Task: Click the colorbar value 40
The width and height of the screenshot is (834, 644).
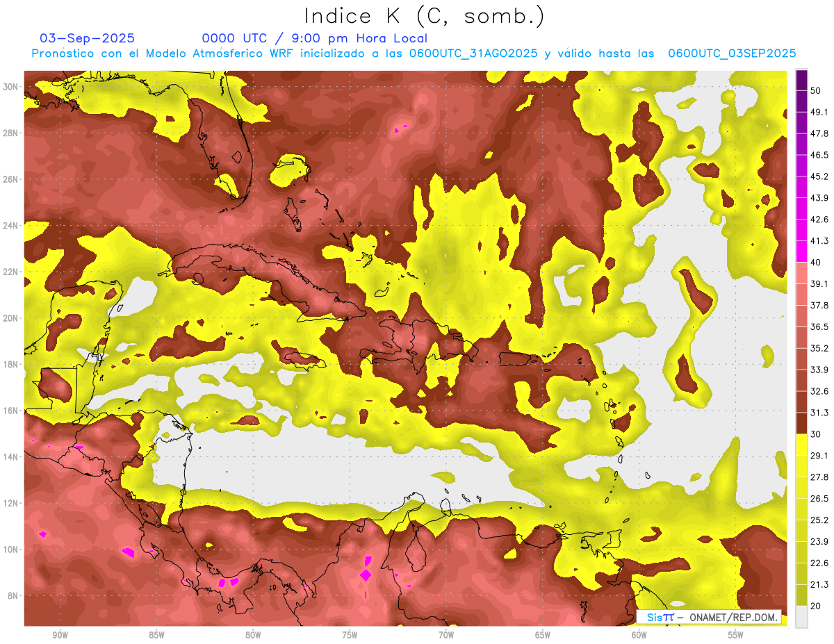Action: coord(816,262)
